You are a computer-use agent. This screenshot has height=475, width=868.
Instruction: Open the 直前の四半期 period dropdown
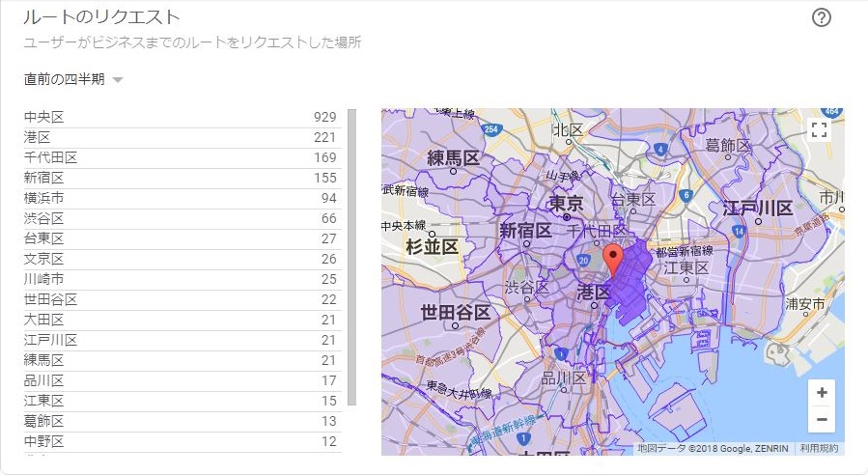(x=73, y=79)
